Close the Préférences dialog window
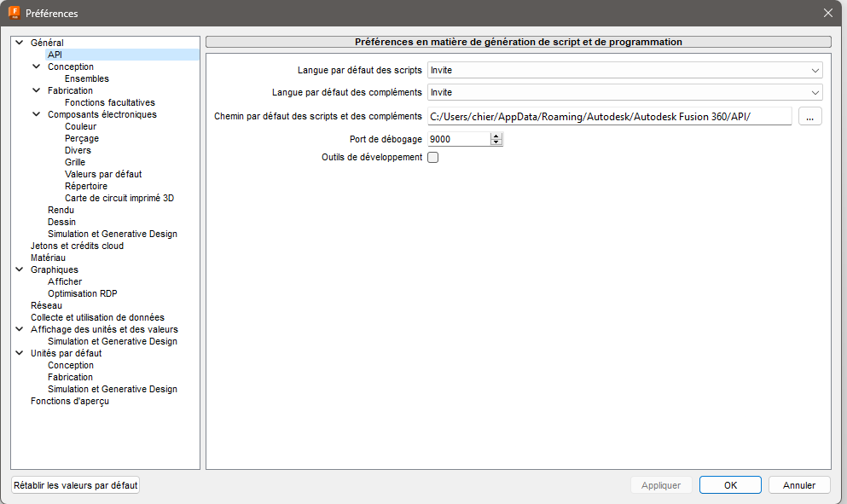Screen dimensions: 847x504 (x=827, y=13)
